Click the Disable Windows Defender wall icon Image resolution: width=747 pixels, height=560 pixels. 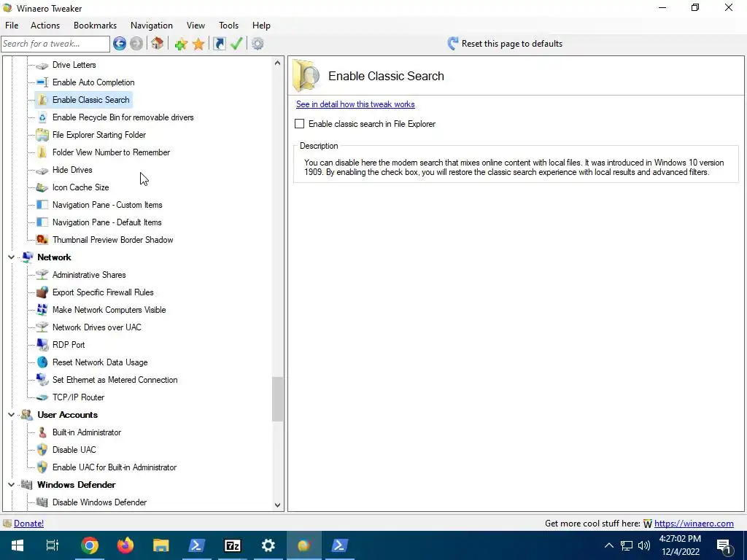(x=42, y=502)
